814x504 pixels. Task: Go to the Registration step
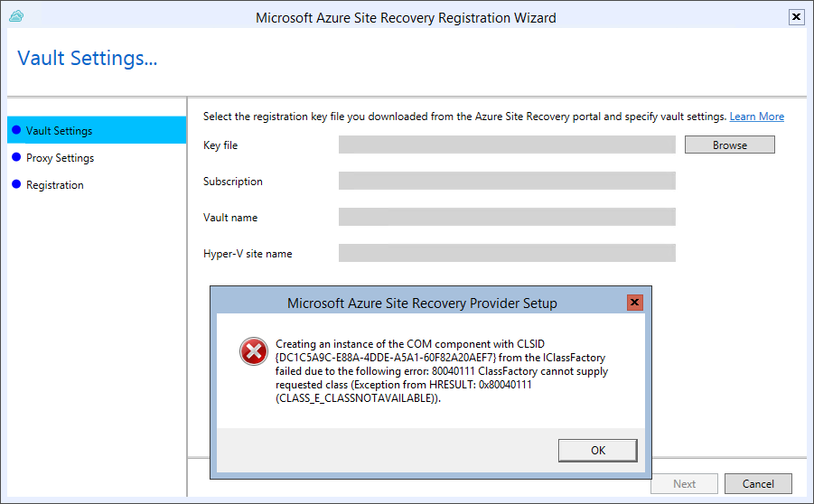pos(55,185)
